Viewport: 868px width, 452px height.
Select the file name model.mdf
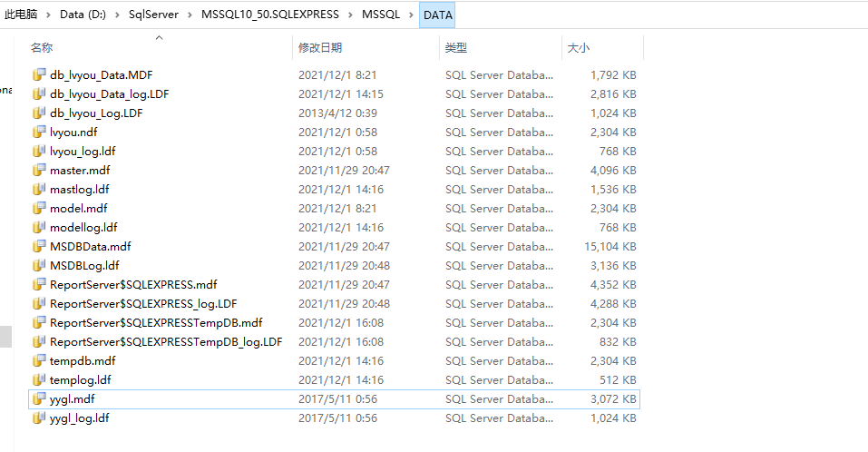pos(79,208)
